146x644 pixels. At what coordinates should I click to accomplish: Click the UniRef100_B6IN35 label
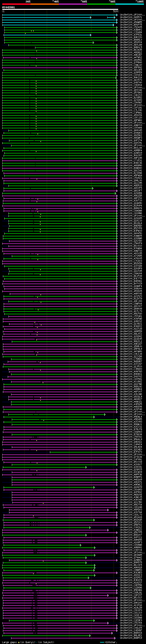pos(131,50)
